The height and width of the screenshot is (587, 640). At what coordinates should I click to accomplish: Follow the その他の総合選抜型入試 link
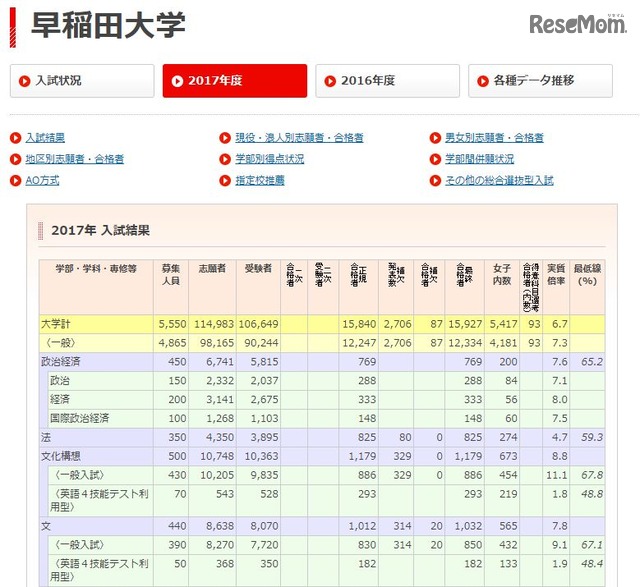(499, 180)
